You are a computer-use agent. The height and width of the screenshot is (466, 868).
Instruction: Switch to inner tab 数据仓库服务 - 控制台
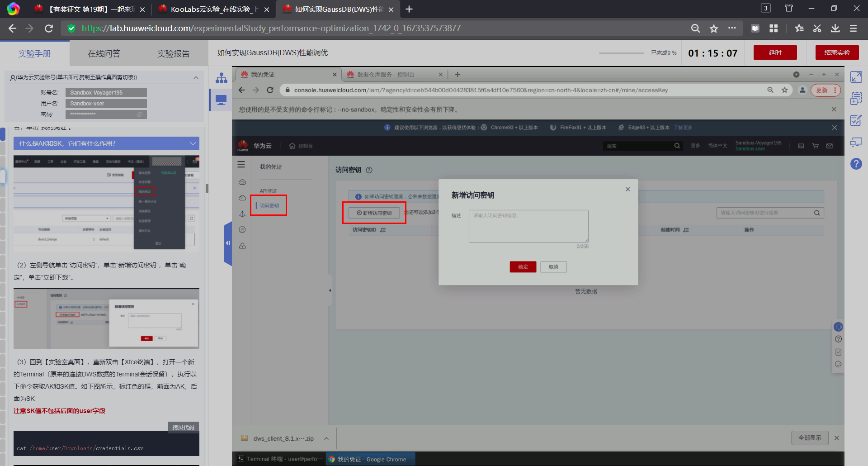click(x=394, y=75)
